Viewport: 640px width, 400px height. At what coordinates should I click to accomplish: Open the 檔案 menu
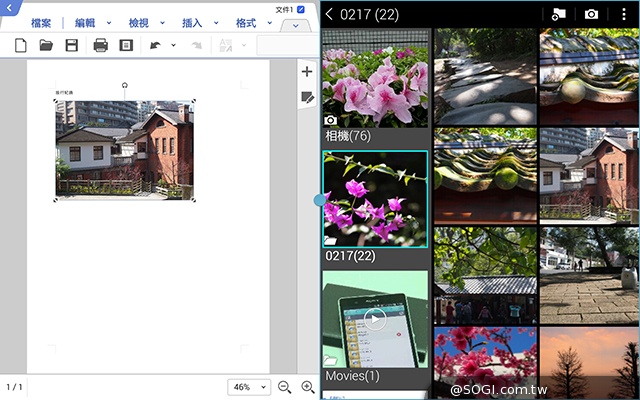[41, 23]
